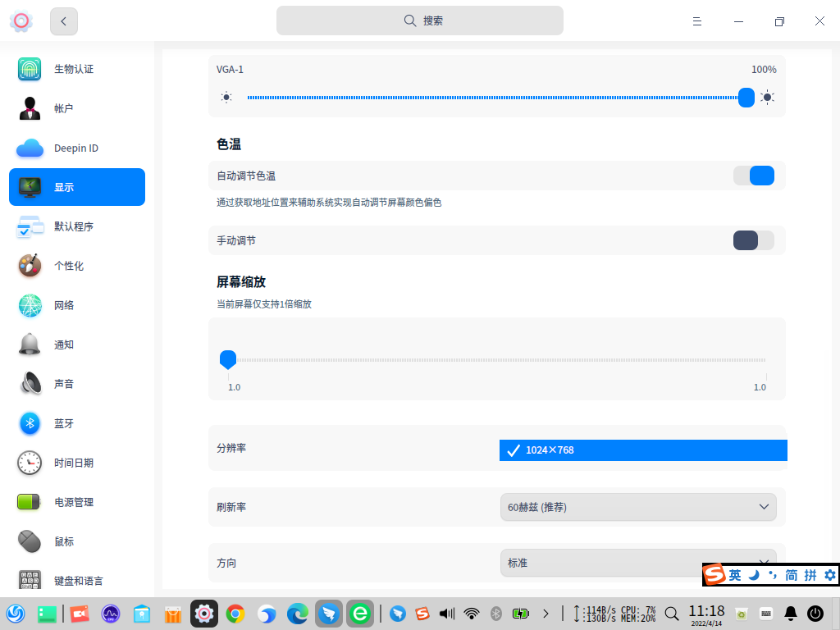Open the 刷新率 (refresh rate) dropdown

(x=638, y=507)
